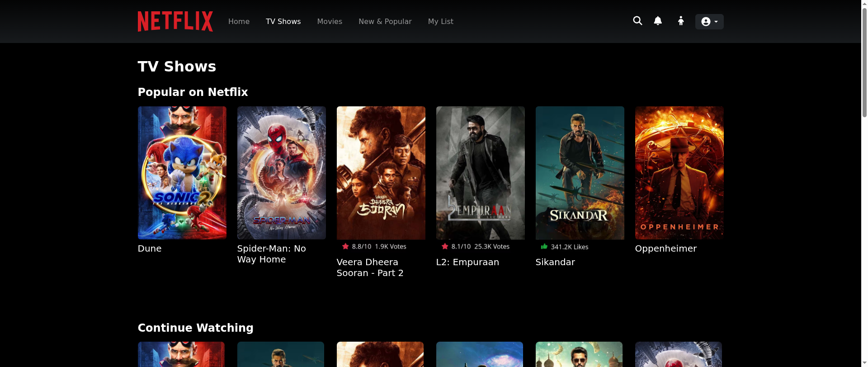Open sixth Continue Watching thumbnail
This screenshot has height=367, width=868.
click(x=679, y=354)
